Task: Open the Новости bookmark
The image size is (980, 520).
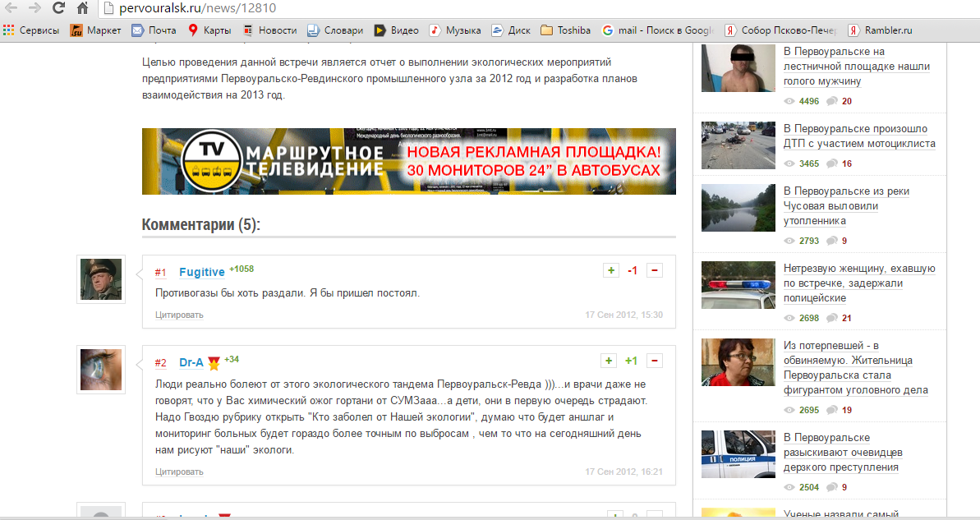Action: (270, 30)
